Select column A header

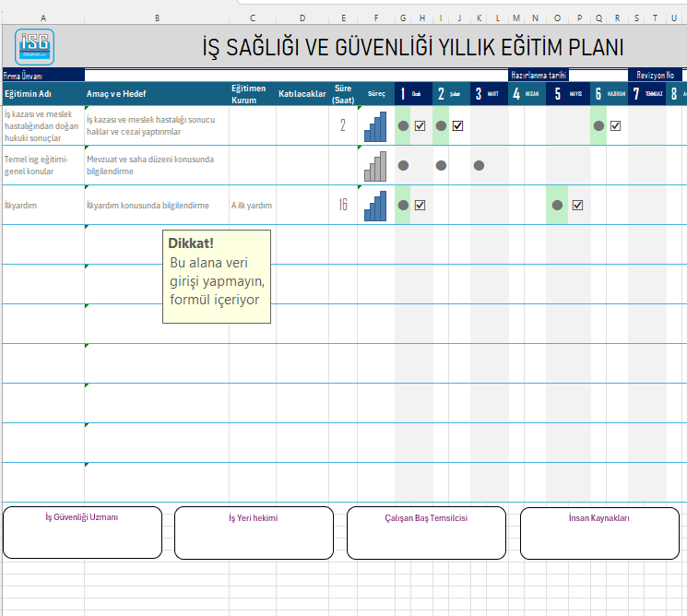click(43, 18)
